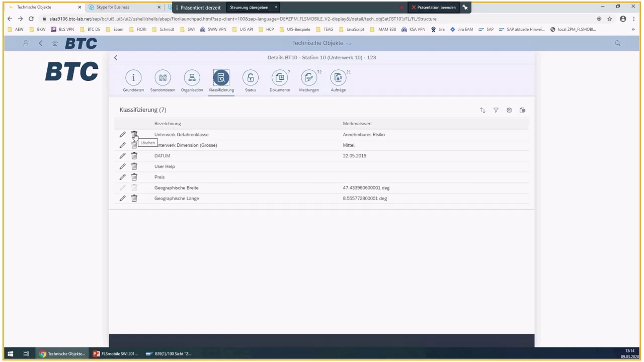The image size is (644, 362).
Task: Expand the Technische Objekte header dropdown
Action: (349, 43)
